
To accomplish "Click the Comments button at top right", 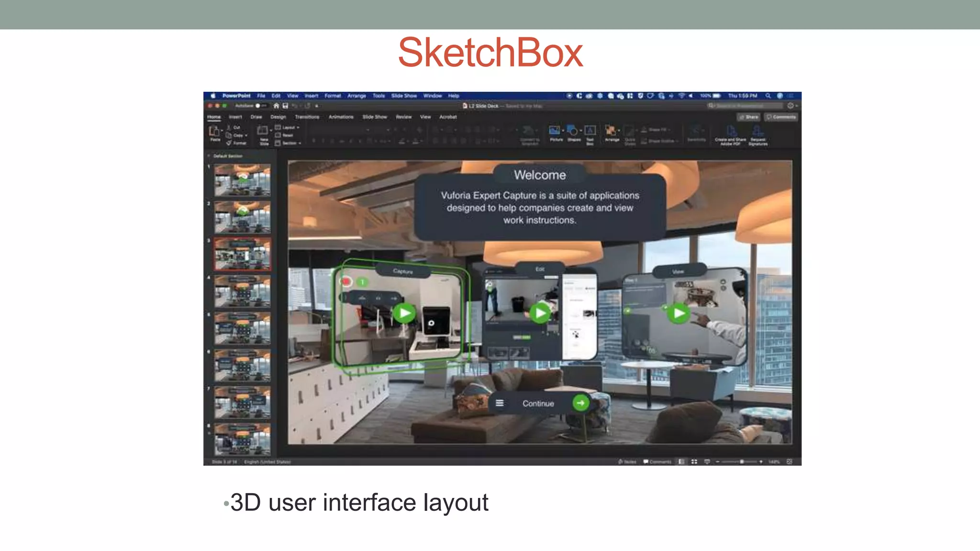I will pos(781,117).
